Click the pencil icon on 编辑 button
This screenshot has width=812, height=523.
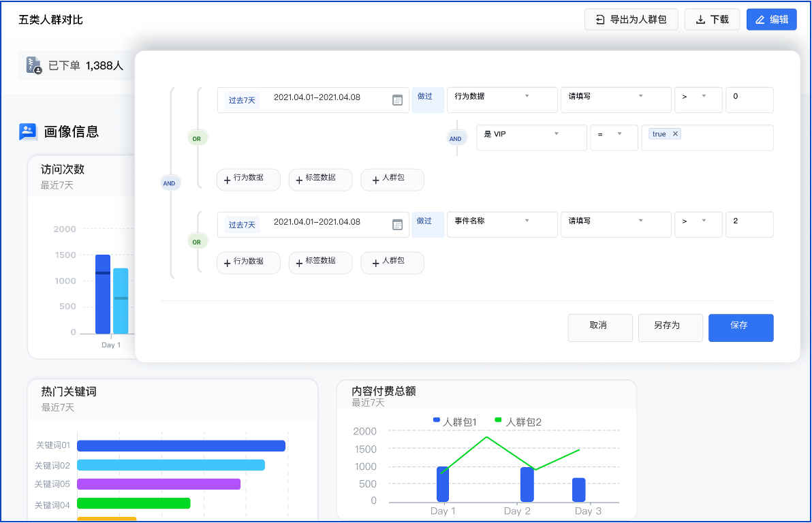tap(760, 20)
